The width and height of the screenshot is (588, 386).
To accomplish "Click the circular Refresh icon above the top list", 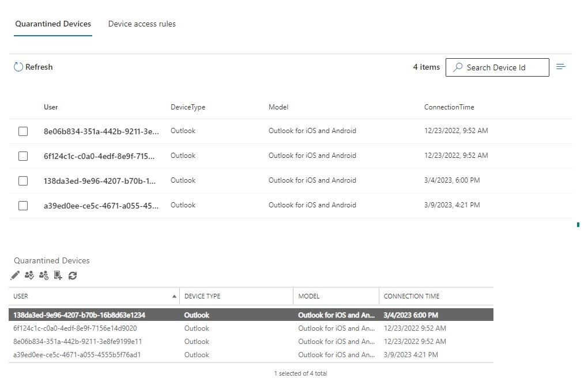I will [x=18, y=67].
